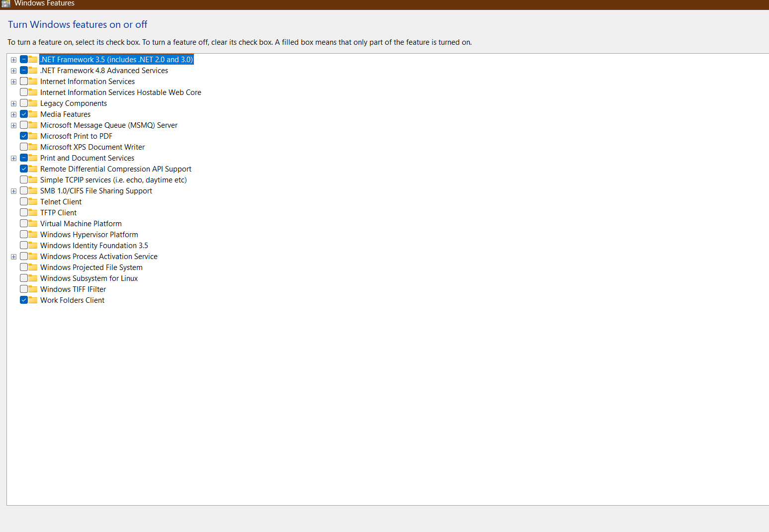Image resolution: width=769 pixels, height=532 pixels.
Task: Uncheck the Microsoft Print to PDF checkbox
Action: (24, 136)
